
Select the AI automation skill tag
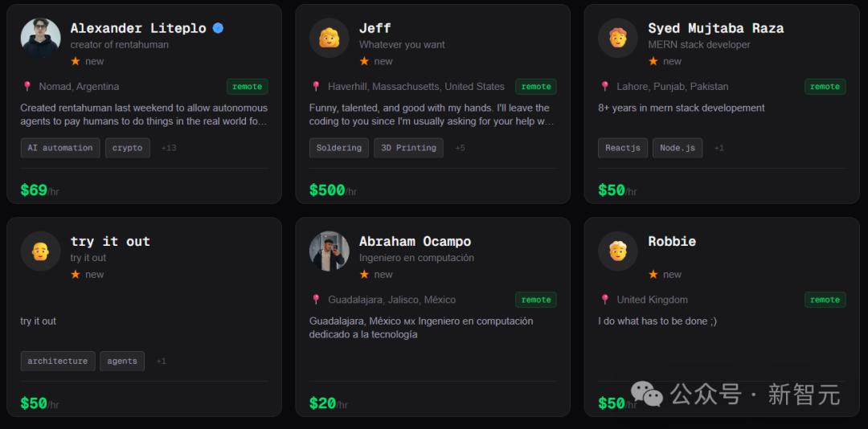click(x=60, y=148)
